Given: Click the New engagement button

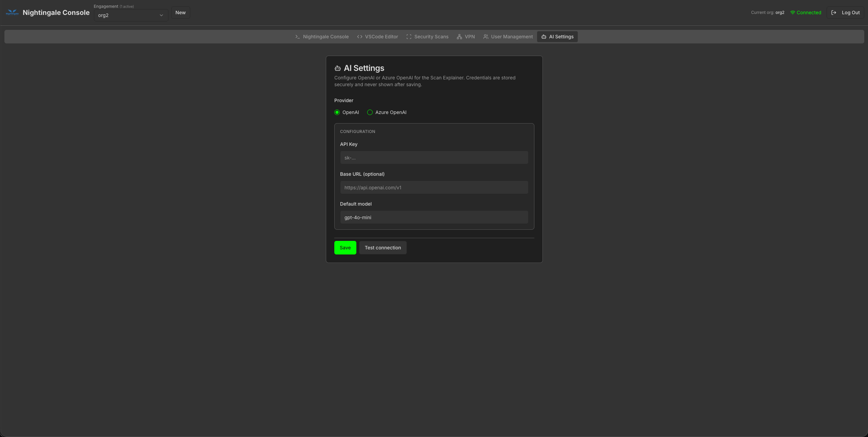Looking at the screenshot, I should click(180, 13).
